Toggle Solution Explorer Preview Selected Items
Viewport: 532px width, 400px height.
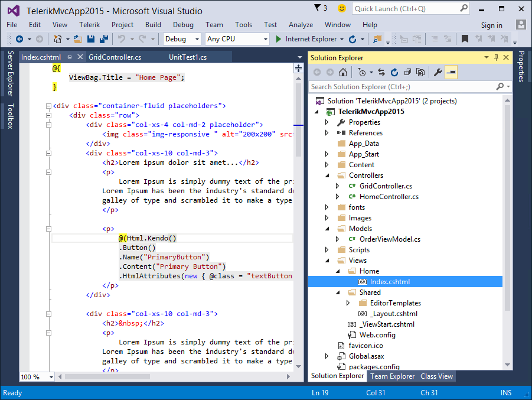tap(451, 72)
